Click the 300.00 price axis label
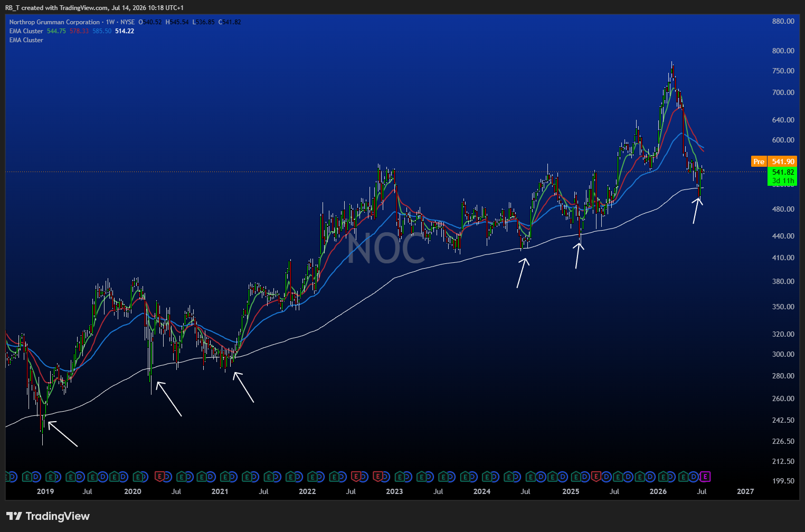 (x=783, y=355)
